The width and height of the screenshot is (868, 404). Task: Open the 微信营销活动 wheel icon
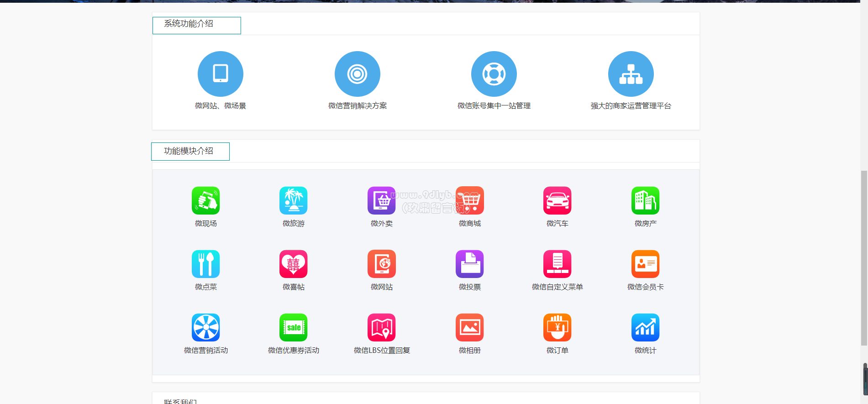click(205, 327)
